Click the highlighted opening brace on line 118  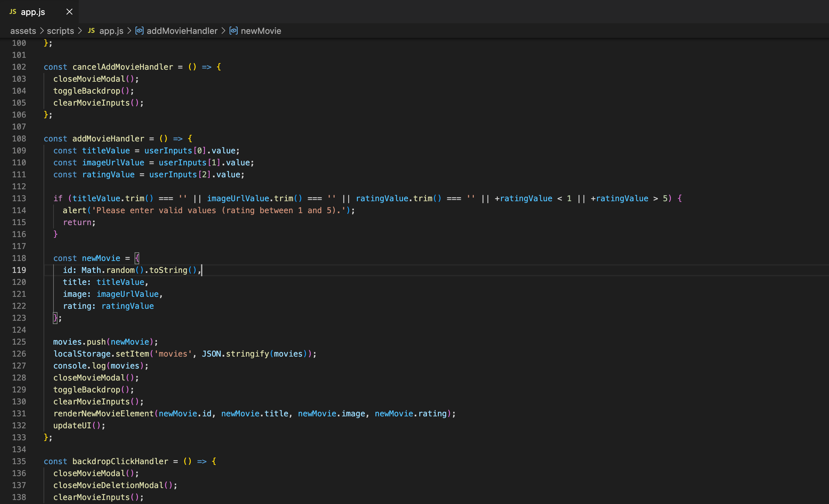click(x=137, y=258)
